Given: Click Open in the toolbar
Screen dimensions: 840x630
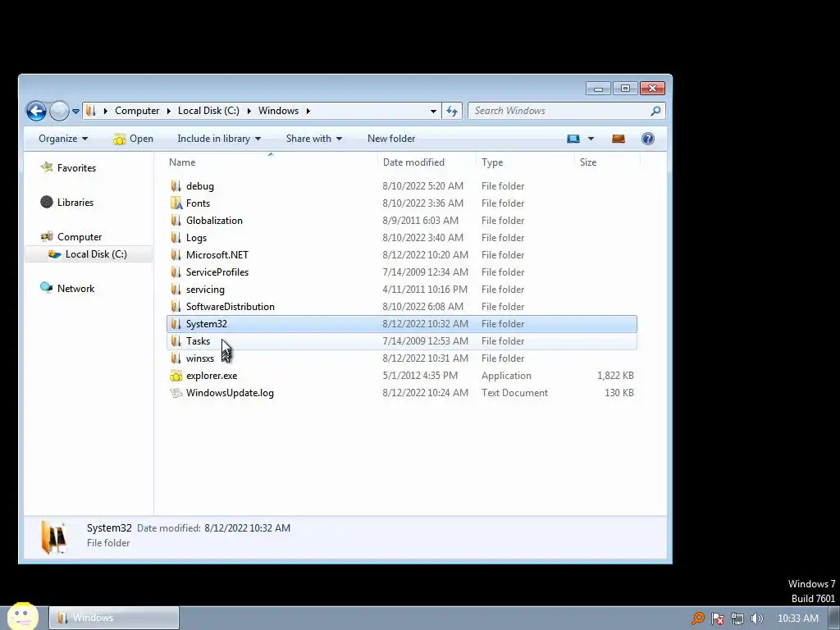Looking at the screenshot, I should click(134, 139).
